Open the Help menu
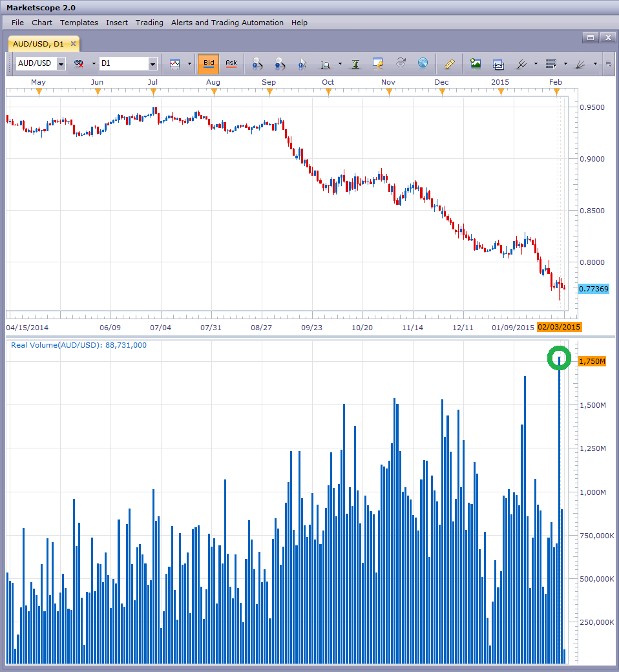619x672 pixels. (x=299, y=23)
